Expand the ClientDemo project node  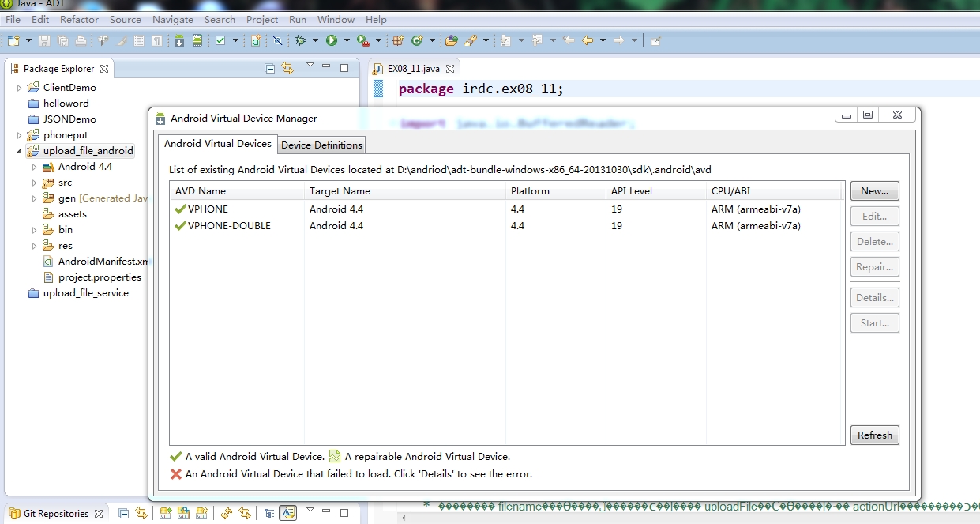pyautogui.click(x=20, y=88)
